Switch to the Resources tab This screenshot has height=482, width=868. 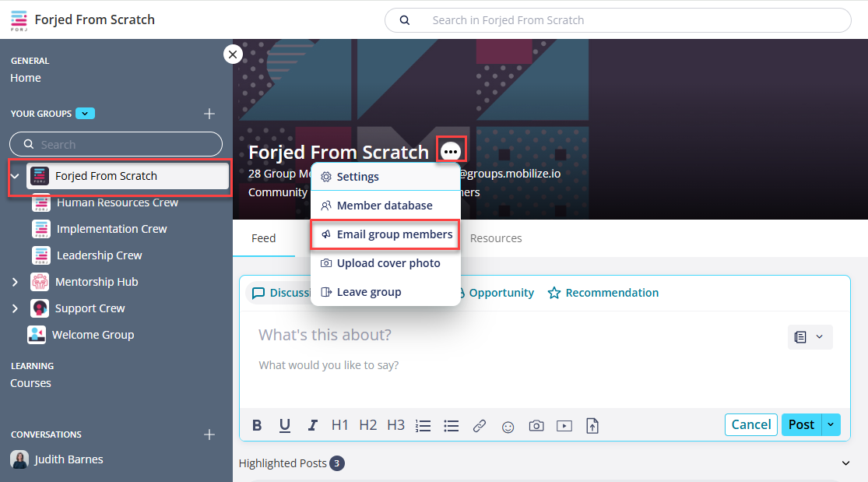pos(496,238)
